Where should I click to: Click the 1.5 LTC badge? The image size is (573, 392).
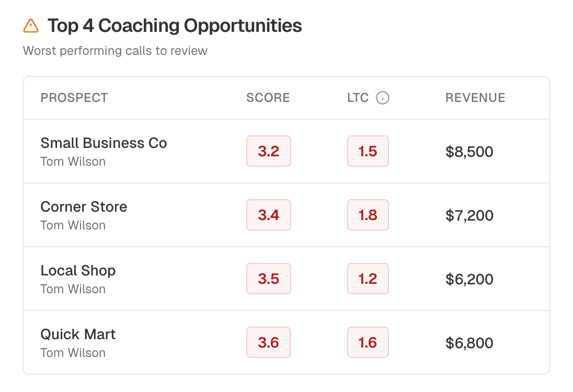pyautogui.click(x=368, y=152)
